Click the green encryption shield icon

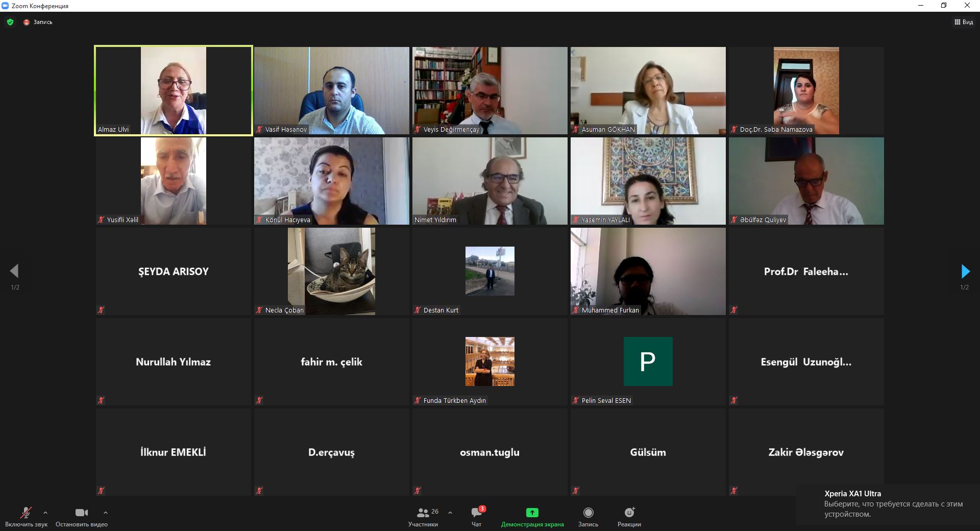pyautogui.click(x=10, y=22)
